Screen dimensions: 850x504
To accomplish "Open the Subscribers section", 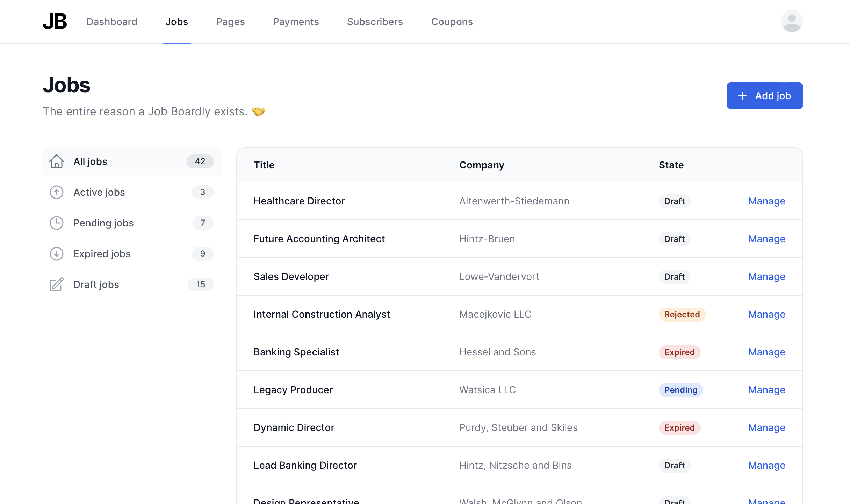I will pos(375,21).
